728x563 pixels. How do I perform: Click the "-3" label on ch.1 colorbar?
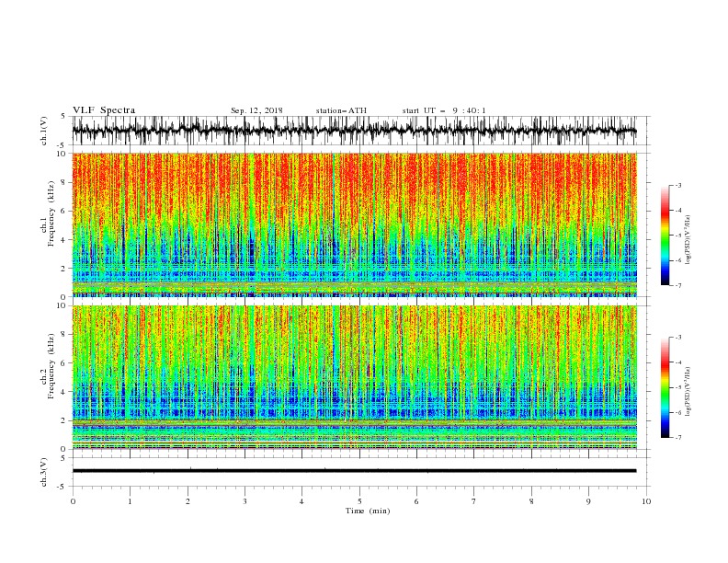pos(678,185)
